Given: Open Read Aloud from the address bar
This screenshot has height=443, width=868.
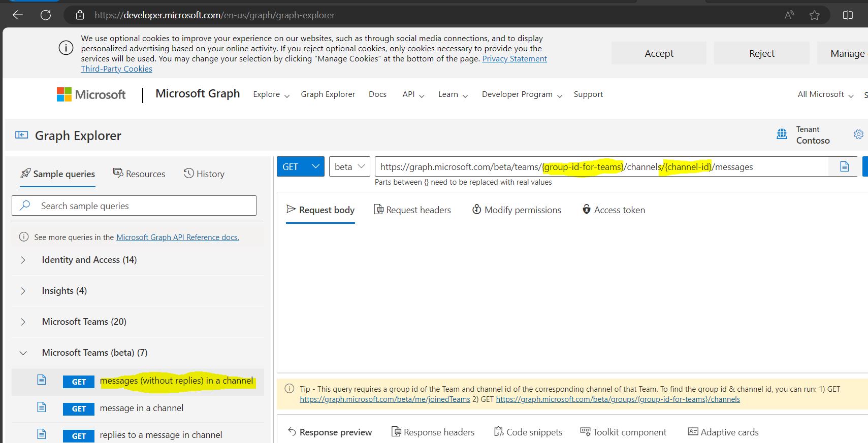Looking at the screenshot, I should (x=789, y=15).
